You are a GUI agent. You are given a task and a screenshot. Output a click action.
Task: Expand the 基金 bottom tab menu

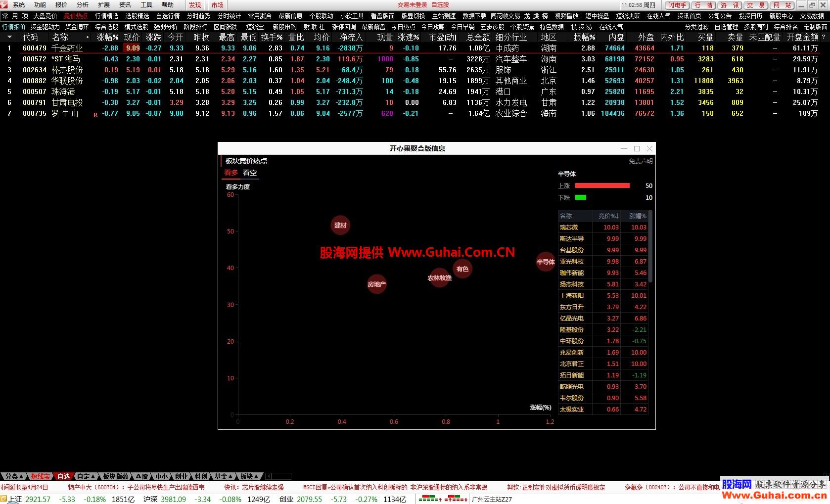pyautogui.click(x=223, y=476)
